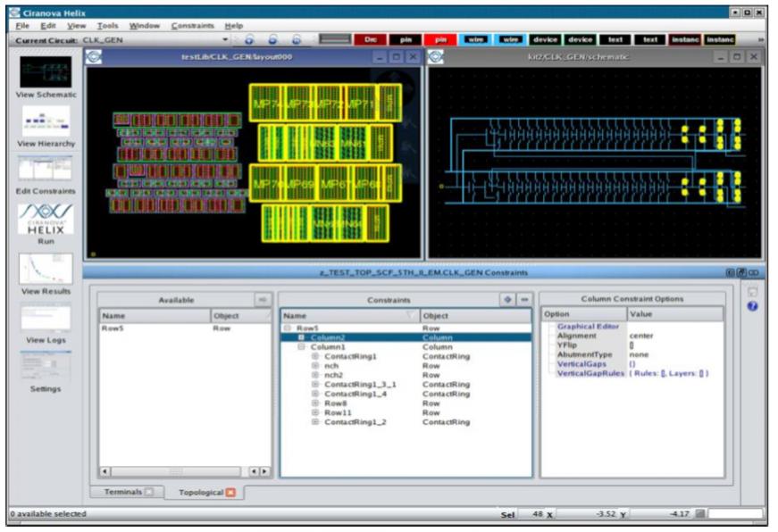This screenshot has width=778, height=532.
Task: Click the Helix Run icon
Action: pyautogui.click(x=46, y=219)
